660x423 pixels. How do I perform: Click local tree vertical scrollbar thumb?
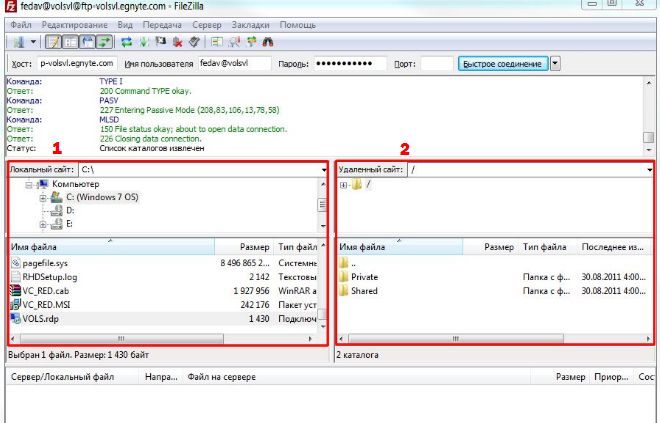[323, 205]
